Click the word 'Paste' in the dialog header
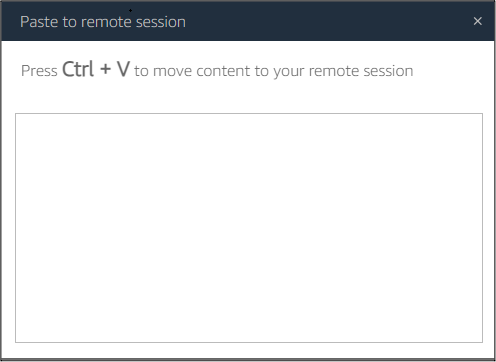Image resolution: width=496 pixels, height=362 pixels. tap(39, 22)
